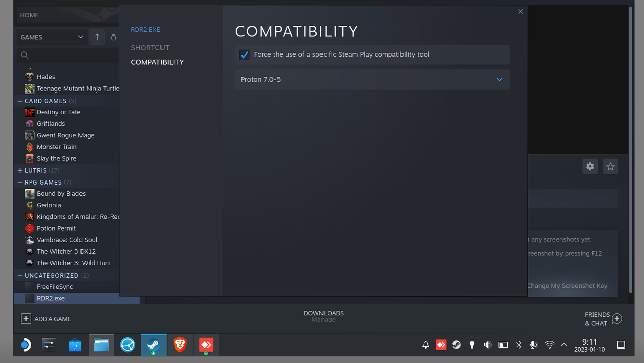This screenshot has width=644, height=363.
Task: Select Vambrace: Cold Soul
Action: pyautogui.click(x=67, y=240)
